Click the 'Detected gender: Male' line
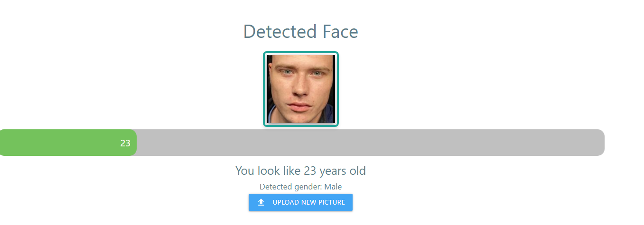The image size is (644, 225). point(301,187)
